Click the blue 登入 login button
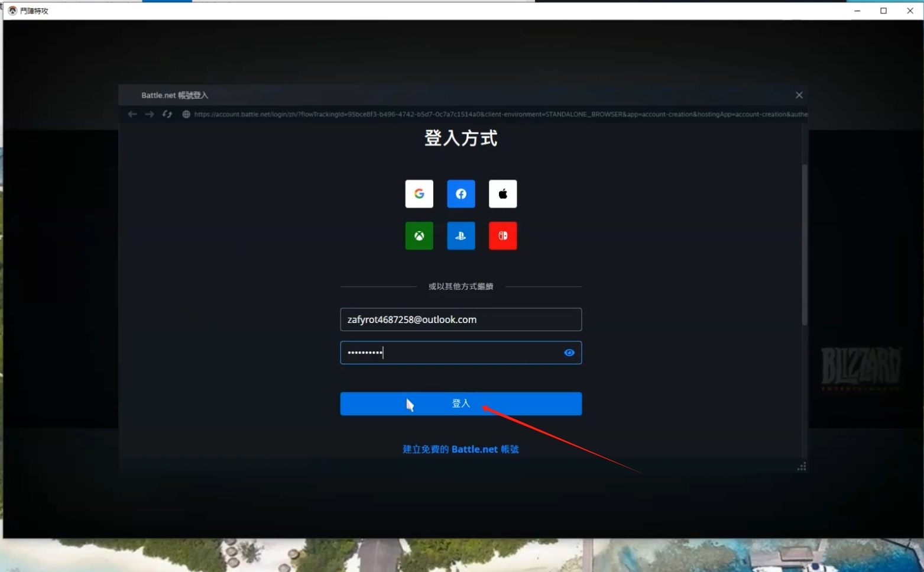Image resolution: width=924 pixels, height=572 pixels. 461,403
